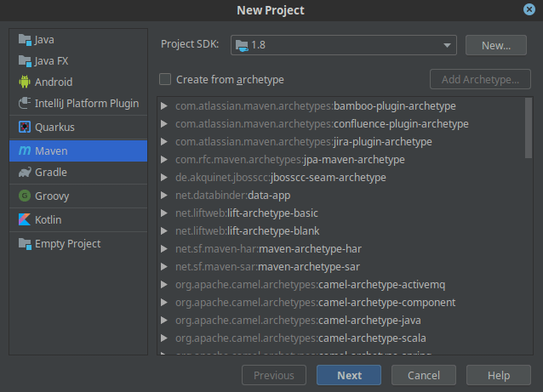Image resolution: width=543 pixels, height=392 pixels.
Task: Click Add Archetype... button
Action: [480, 79]
